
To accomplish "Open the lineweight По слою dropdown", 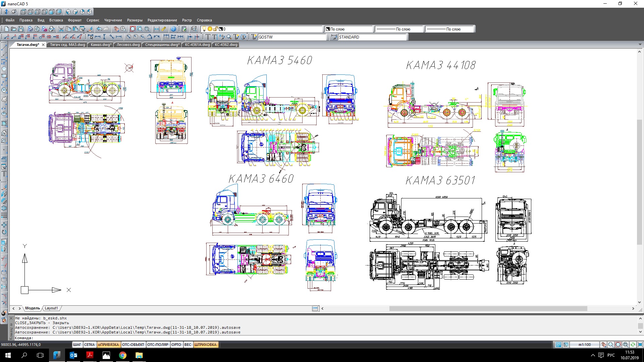I will point(449,29).
